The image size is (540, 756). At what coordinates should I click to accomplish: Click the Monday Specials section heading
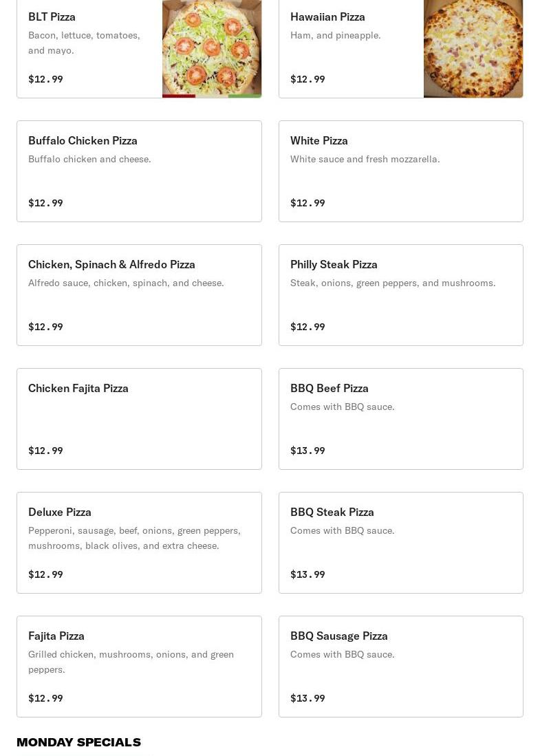click(x=78, y=742)
